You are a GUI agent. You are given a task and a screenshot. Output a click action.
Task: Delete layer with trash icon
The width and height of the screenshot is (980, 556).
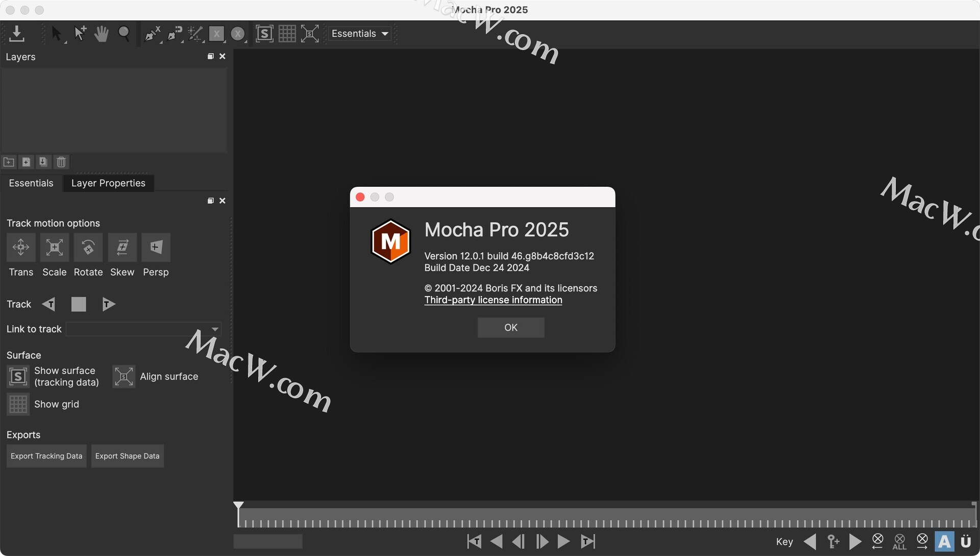tap(61, 162)
